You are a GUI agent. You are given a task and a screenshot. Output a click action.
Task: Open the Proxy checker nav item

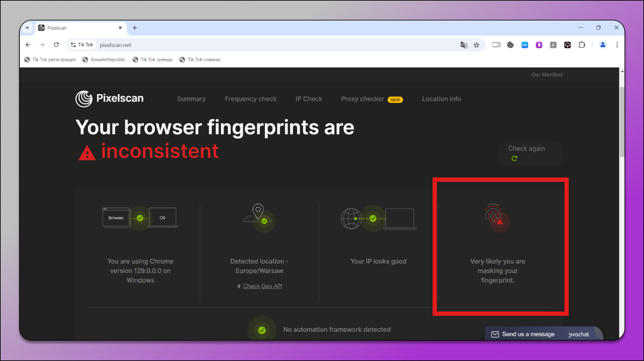click(x=362, y=99)
